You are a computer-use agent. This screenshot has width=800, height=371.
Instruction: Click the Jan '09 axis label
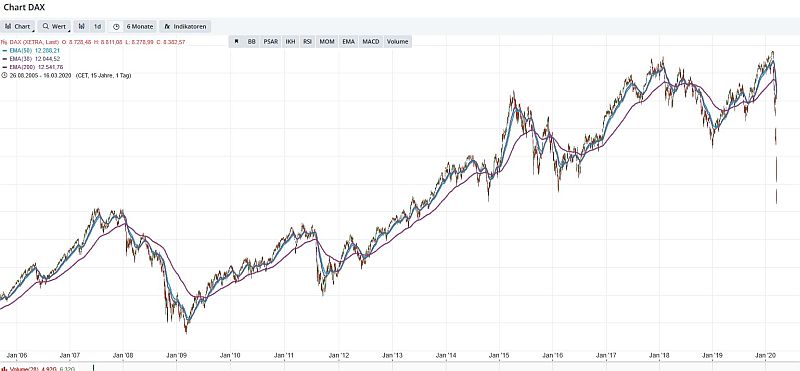tap(178, 355)
